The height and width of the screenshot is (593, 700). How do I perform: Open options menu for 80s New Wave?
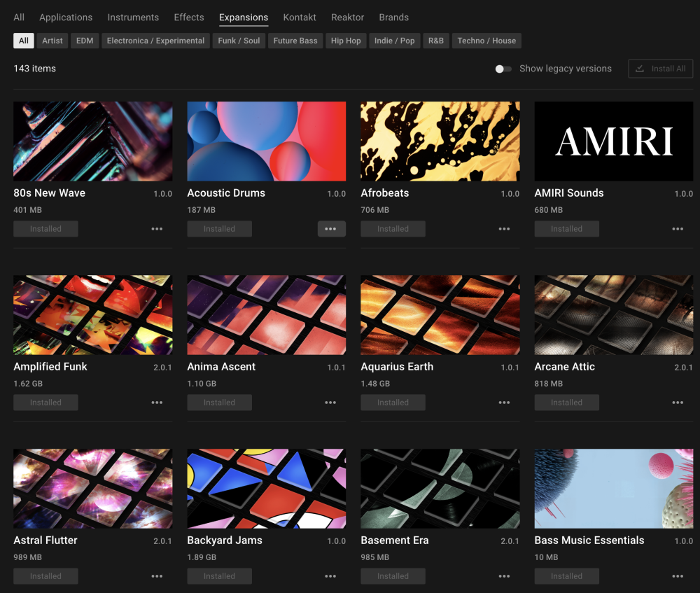pos(157,229)
